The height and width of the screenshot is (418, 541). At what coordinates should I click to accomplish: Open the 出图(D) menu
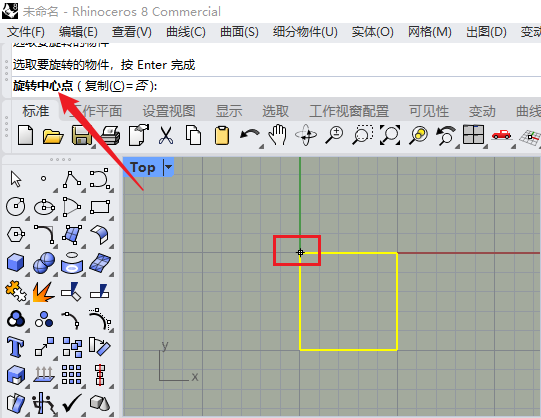[486, 32]
